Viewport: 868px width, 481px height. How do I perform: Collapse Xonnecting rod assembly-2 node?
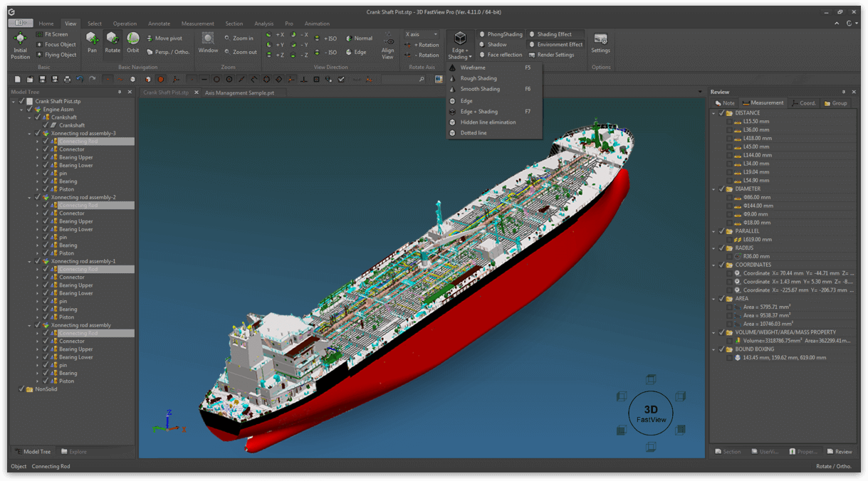[x=29, y=197]
